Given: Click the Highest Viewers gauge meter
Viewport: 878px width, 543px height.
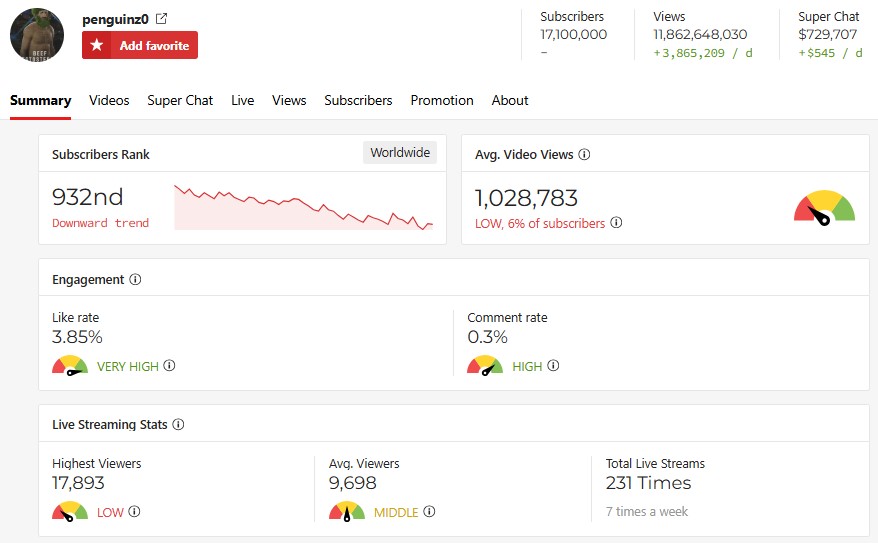Looking at the screenshot, I should coord(70,511).
